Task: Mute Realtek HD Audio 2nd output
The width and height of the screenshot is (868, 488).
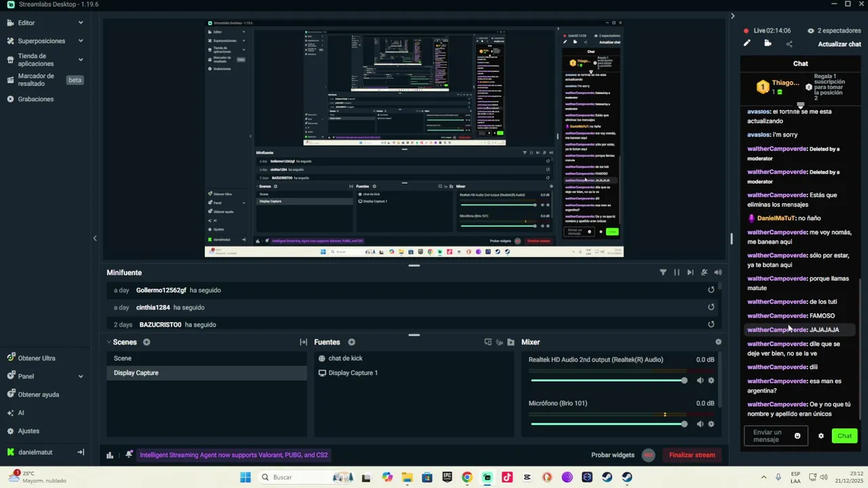Action: pyautogui.click(x=700, y=380)
